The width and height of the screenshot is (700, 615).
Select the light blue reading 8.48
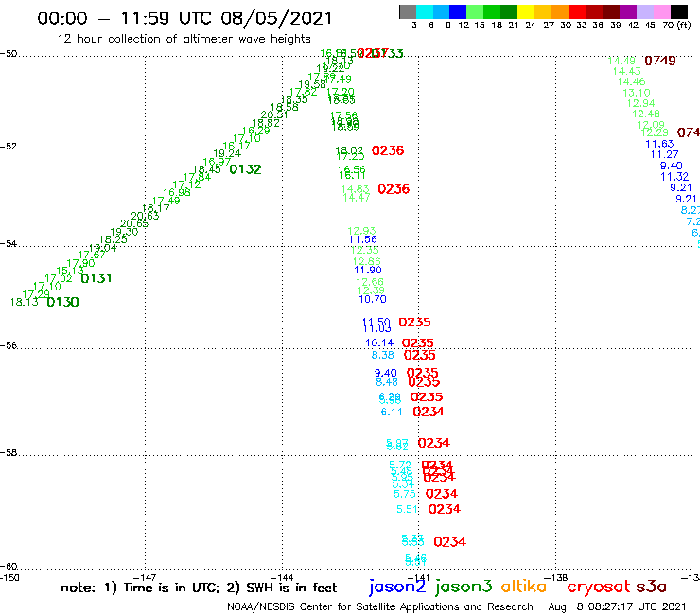(387, 383)
